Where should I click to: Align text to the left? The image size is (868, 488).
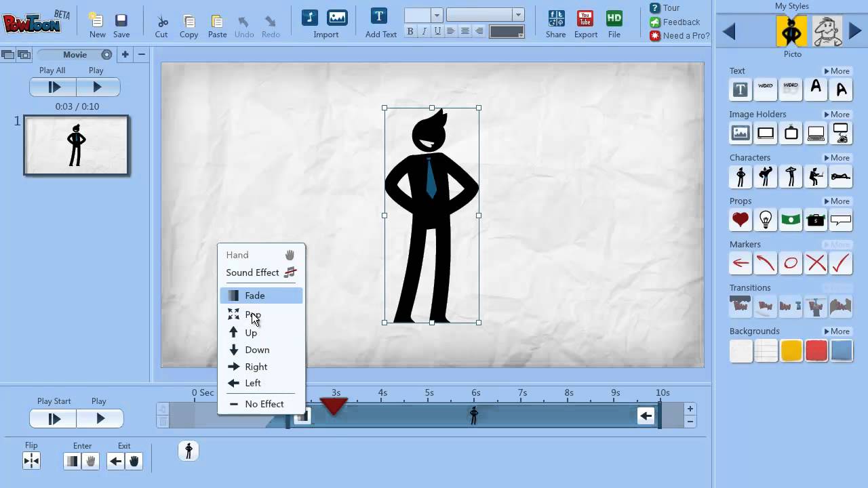pyautogui.click(x=451, y=31)
